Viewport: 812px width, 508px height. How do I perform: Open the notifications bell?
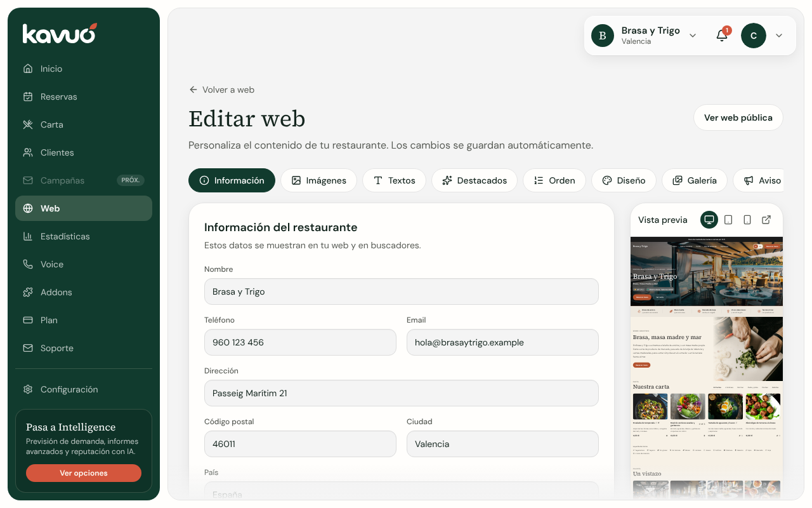pyautogui.click(x=722, y=36)
